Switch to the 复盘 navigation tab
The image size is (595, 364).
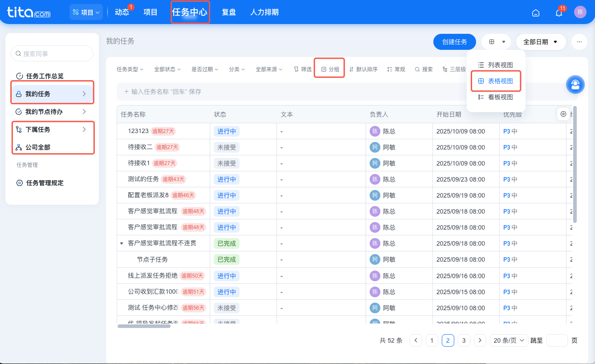point(229,12)
